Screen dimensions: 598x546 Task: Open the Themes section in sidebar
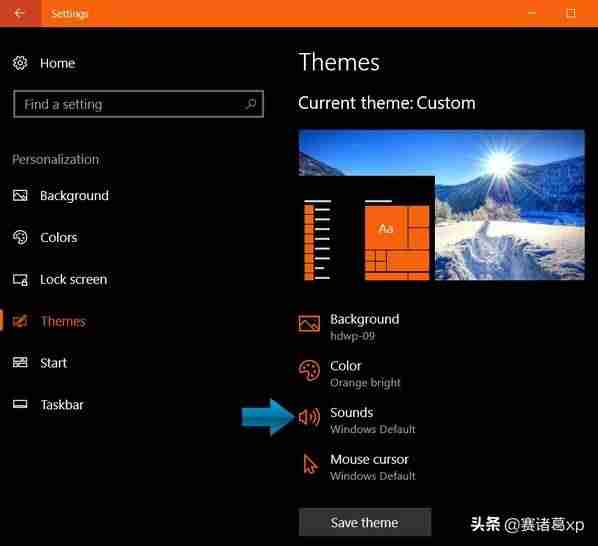[x=63, y=321]
